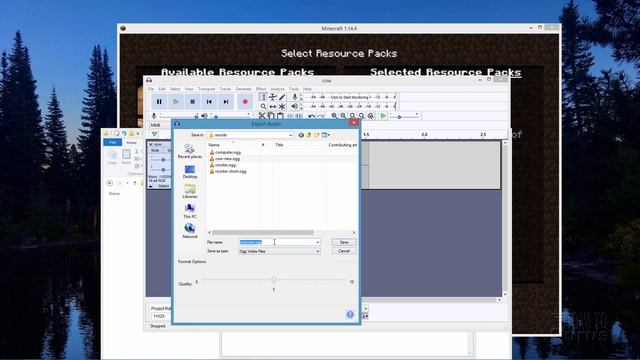Click the Project Rate value field

coord(161,316)
